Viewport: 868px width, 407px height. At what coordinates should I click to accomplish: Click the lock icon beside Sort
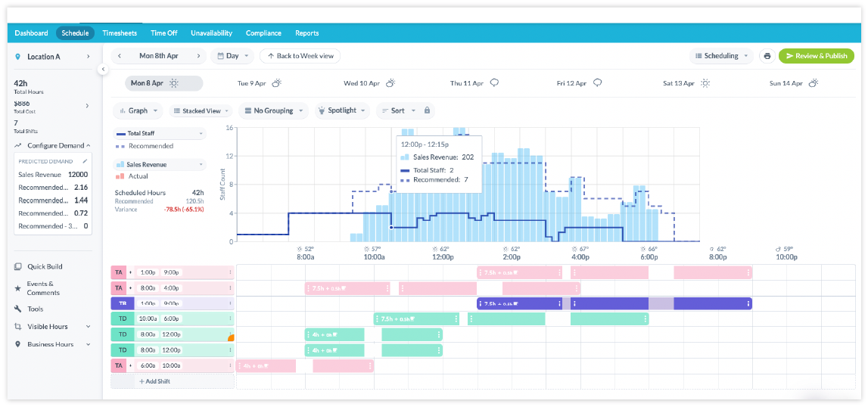coord(427,110)
